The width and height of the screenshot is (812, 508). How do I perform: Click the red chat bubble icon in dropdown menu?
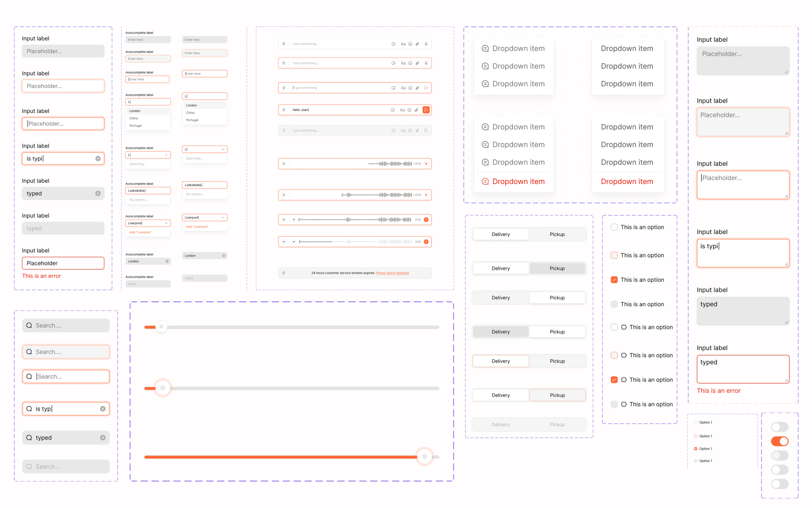coord(485,181)
